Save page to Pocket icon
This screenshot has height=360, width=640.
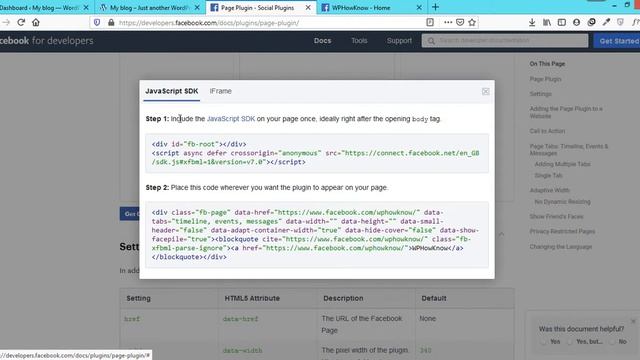coord(460,22)
